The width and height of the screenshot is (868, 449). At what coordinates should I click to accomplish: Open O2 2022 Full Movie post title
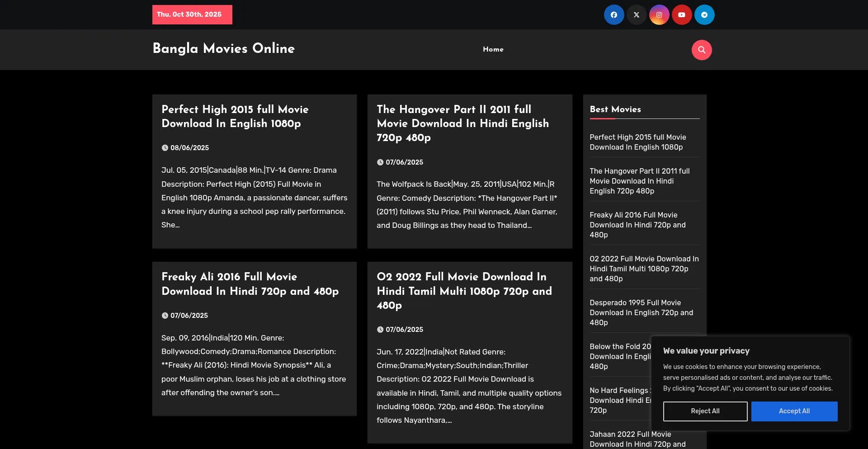pyautogui.click(x=464, y=291)
